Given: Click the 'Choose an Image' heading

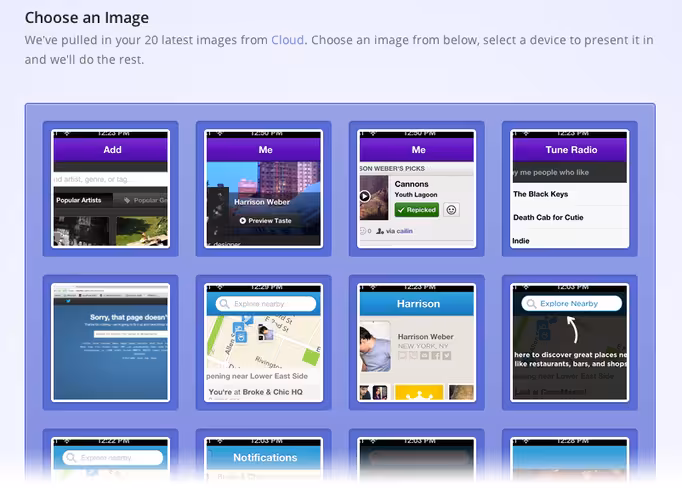Looking at the screenshot, I should click(x=87, y=18).
